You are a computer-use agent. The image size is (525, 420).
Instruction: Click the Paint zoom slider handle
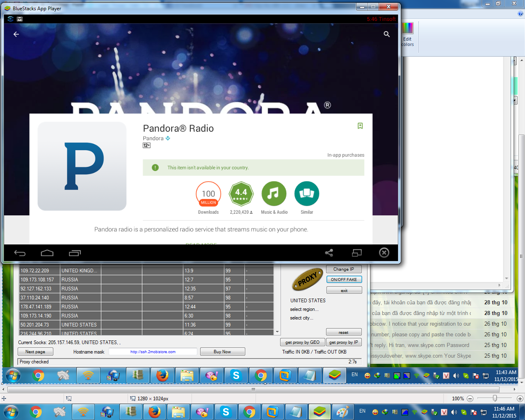(x=495, y=398)
